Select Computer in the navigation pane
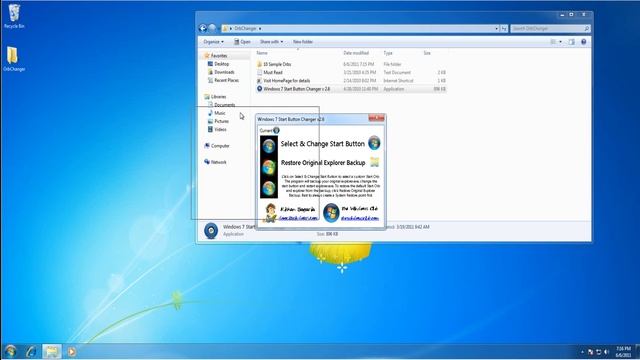Screen dimensions: 640x360 (220, 146)
